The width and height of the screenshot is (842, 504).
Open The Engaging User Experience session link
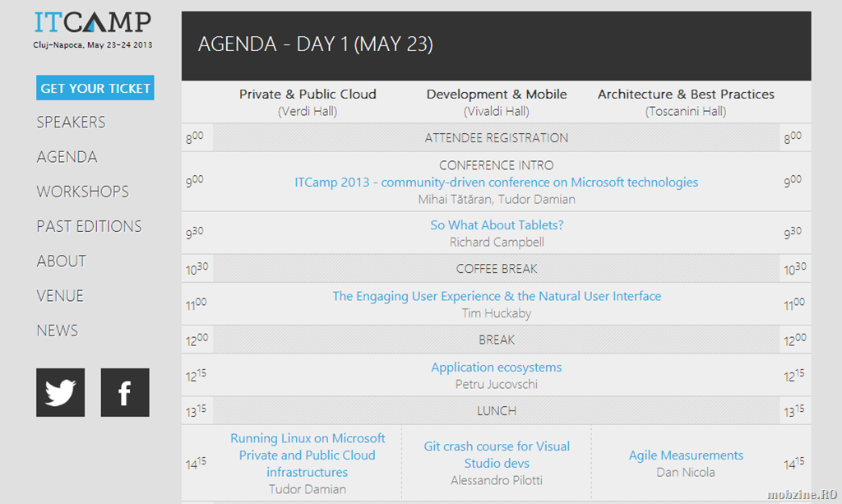[497, 296]
